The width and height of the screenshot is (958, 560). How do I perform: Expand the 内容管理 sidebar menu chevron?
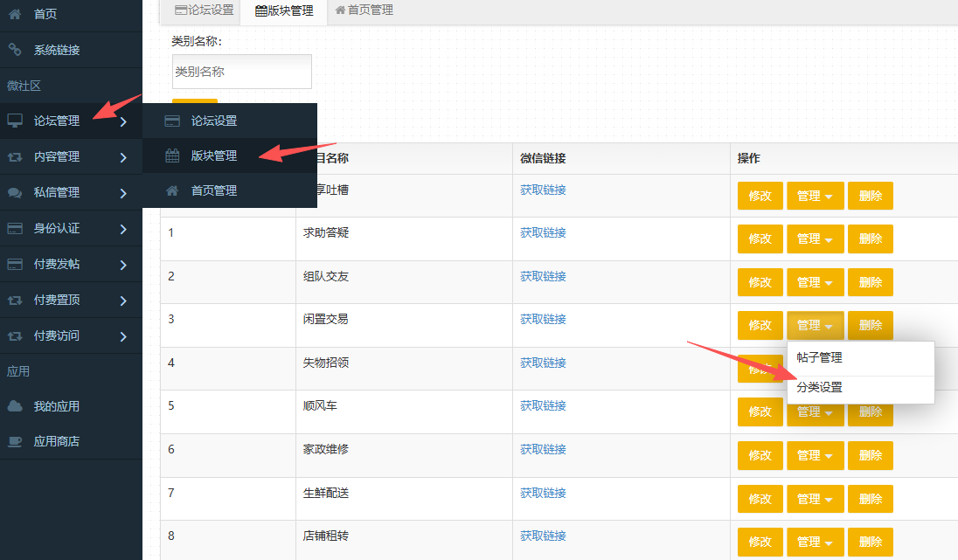point(123,157)
